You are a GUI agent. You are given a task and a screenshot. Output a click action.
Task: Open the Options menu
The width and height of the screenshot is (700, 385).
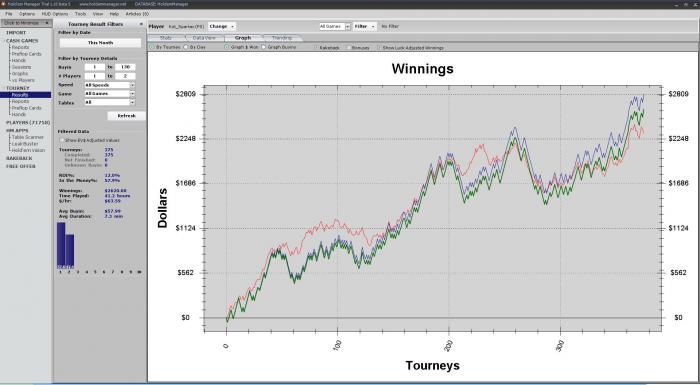click(x=27, y=14)
